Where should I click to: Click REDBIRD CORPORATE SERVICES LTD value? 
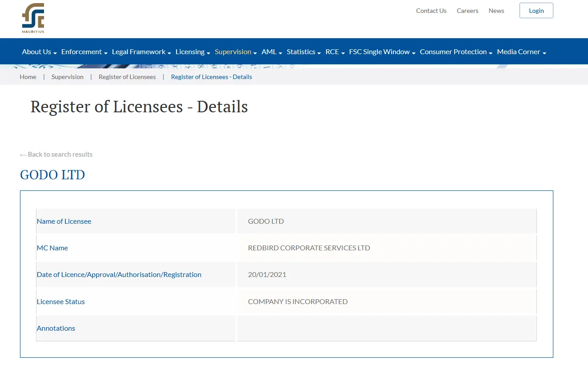click(309, 248)
